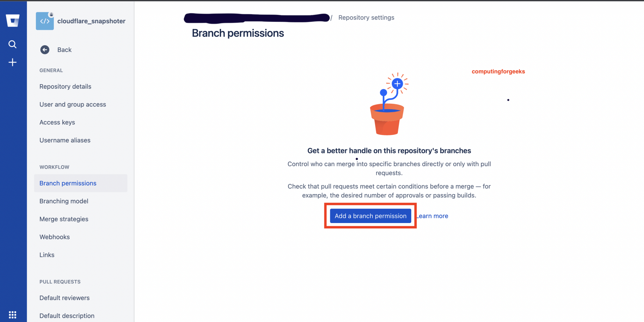Click Repository settings breadcrumb link

[366, 18]
